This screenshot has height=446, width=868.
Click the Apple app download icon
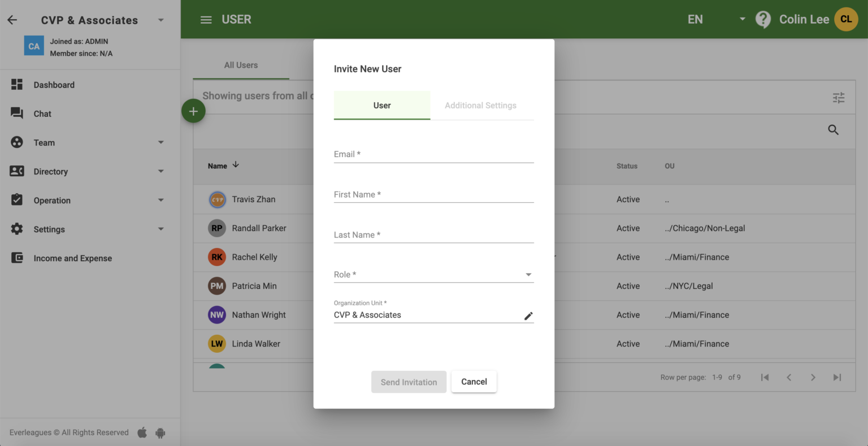142,432
